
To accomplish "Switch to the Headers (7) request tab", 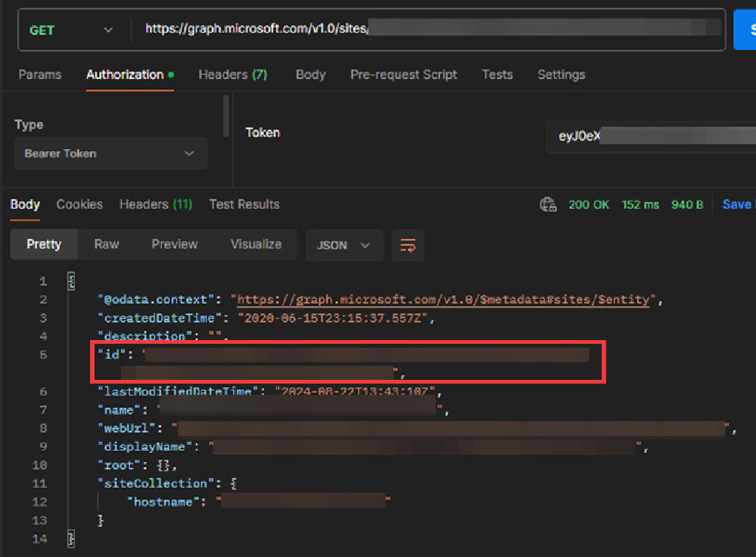I will coord(233,74).
